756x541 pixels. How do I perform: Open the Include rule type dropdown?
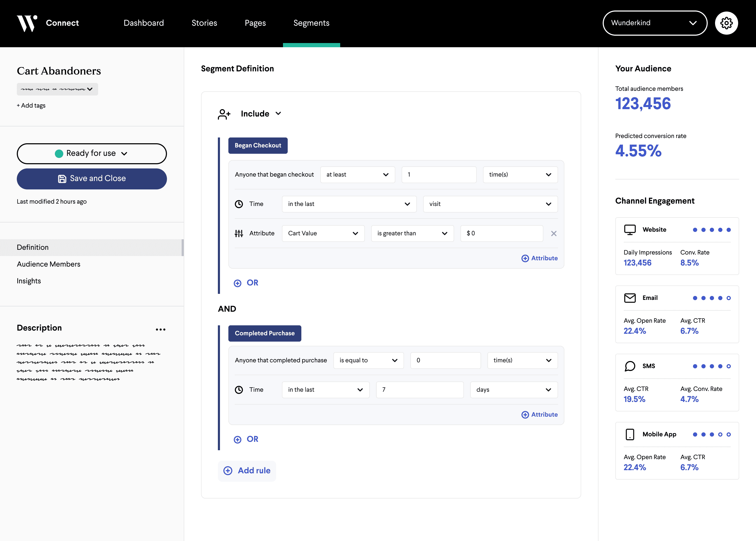tap(261, 114)
